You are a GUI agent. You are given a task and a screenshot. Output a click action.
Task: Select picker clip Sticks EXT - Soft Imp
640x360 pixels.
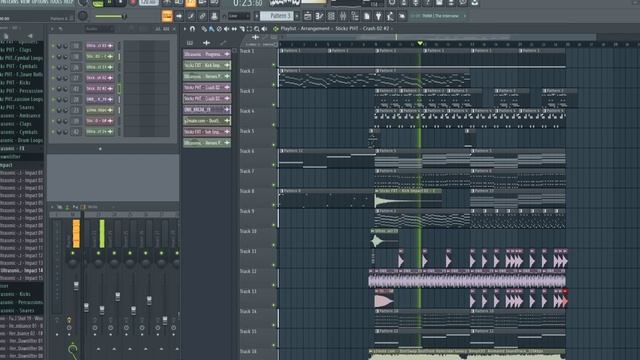tap(207, 132)
